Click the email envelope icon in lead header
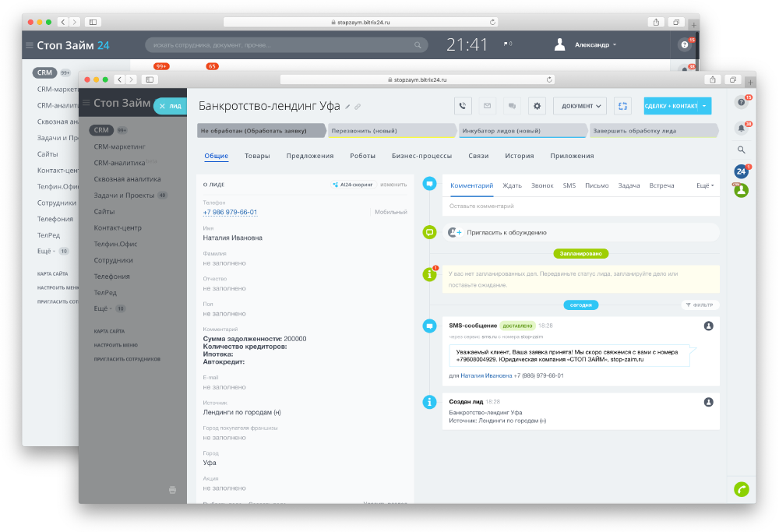The height and width of the screenshot is (532, 779). [x=488, y=106]
